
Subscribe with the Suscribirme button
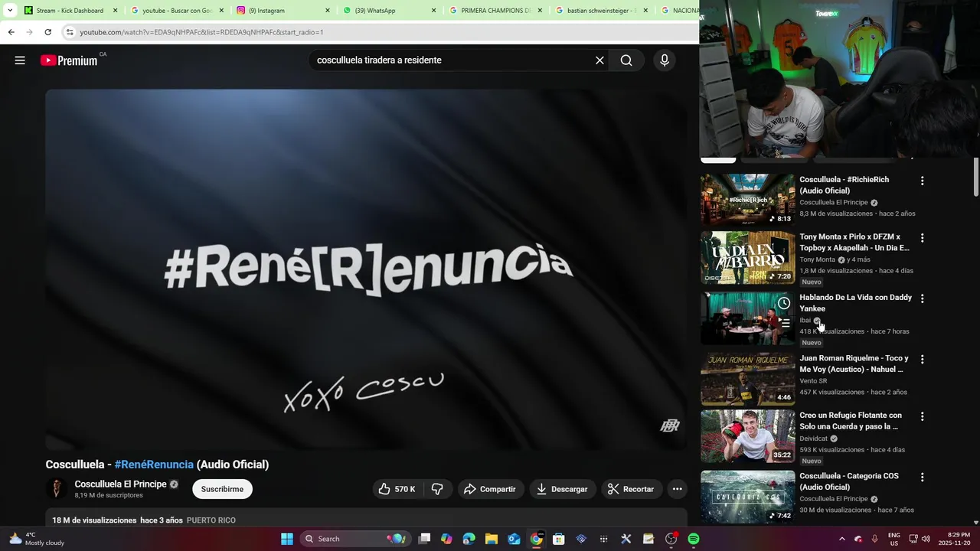(x=223, y=489)
